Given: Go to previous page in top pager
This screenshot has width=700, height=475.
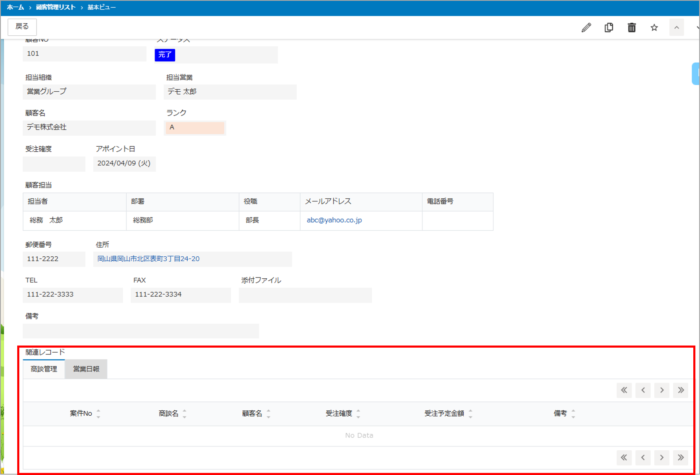Looking at the screenshot, I should (x=643, y=390).
